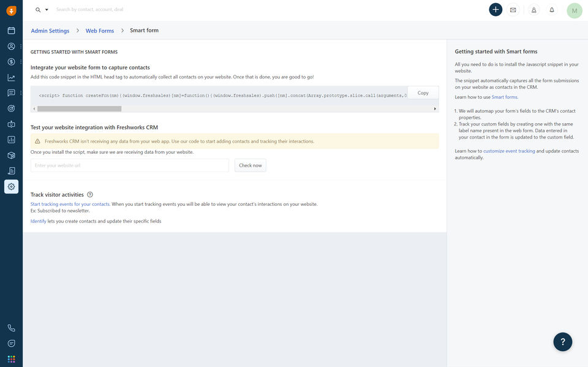The height and width of the screenshot is (367, 588).
Task: Open the help question mark button
Action: [x=562, y=342]
